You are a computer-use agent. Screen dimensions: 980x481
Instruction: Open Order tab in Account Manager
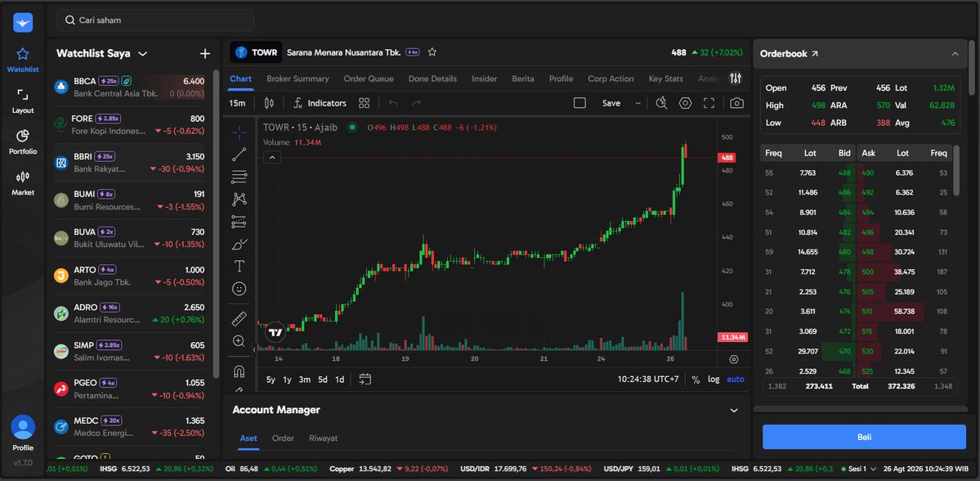(x=283, y=438)
